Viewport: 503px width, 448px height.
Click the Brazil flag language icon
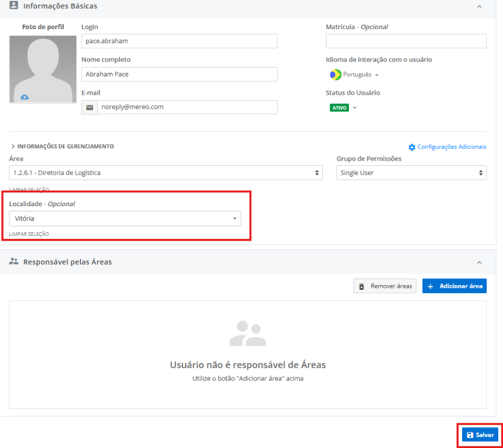335,75
